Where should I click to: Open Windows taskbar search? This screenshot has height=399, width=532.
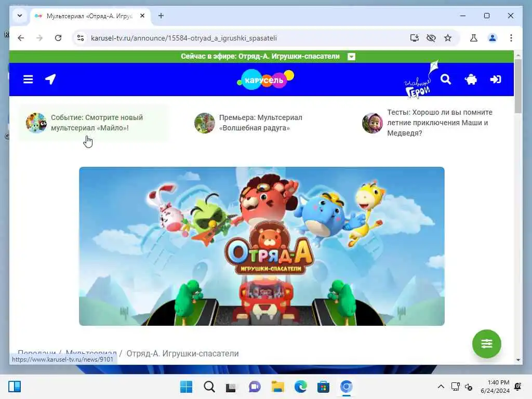coord(209,387)
